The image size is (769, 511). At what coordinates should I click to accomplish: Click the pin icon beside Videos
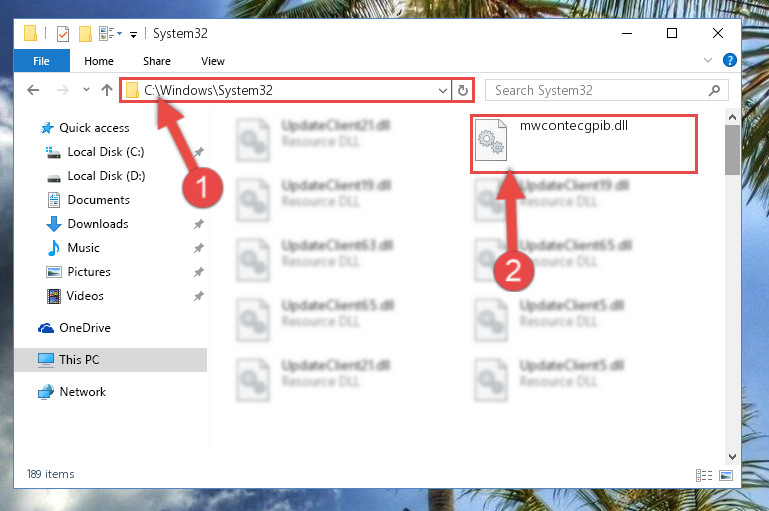[x=199, y=296]
